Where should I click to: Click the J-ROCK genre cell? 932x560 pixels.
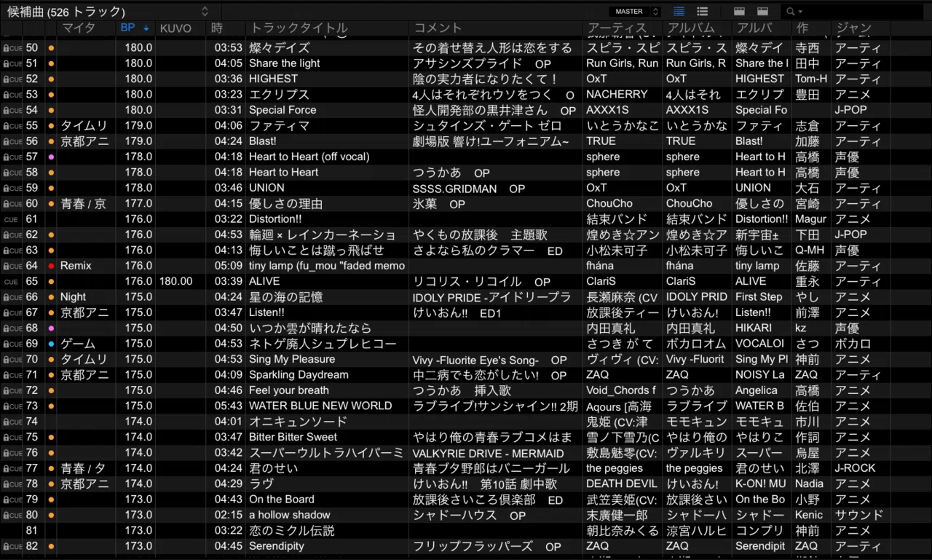855,468
